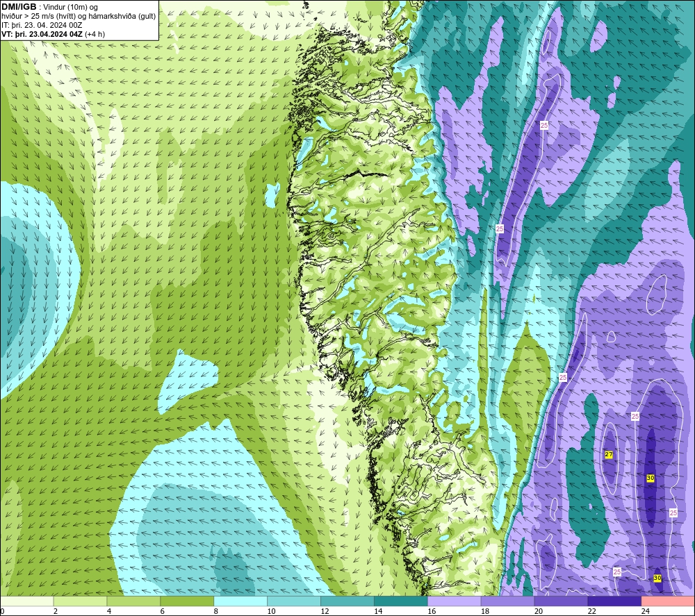Screen dimensions: 695x616
Task: Click the legend scale value 0
Action: click(2, 611)
